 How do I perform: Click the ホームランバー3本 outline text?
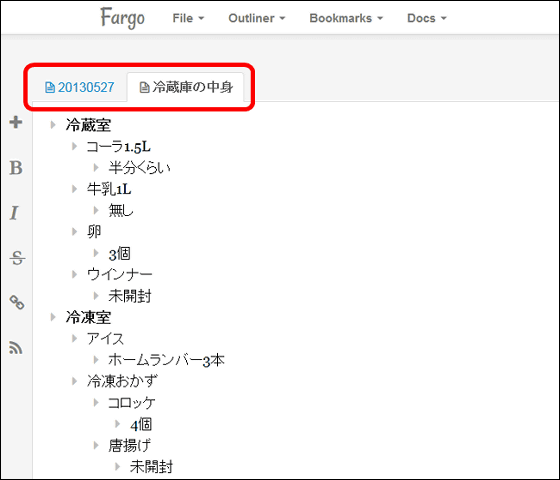coord(166,360)
